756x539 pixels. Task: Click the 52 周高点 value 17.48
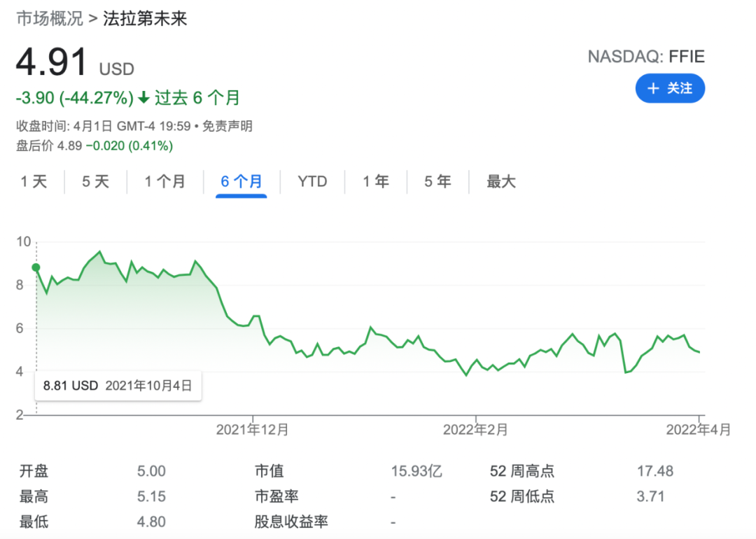click(655, 471)
